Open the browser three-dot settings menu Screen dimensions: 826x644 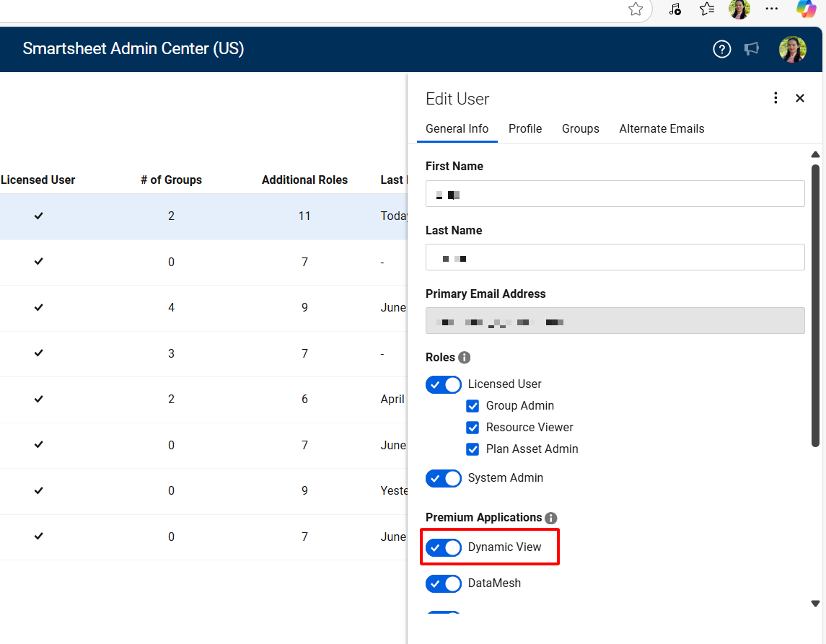(772, 9)
